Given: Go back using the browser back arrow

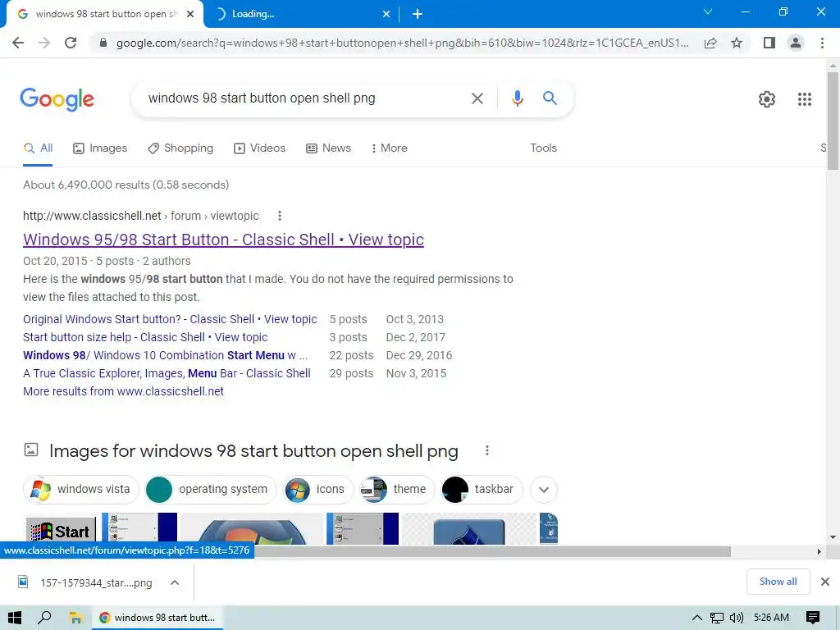Looking at the screenshot, I should pos(18,43).
